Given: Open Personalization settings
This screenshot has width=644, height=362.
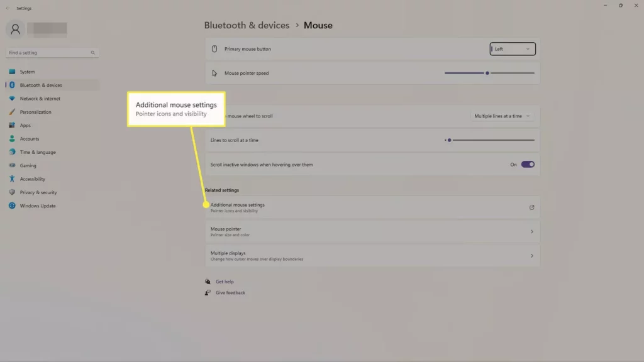Looking at the screenshot, I should (x=52, y=112).
